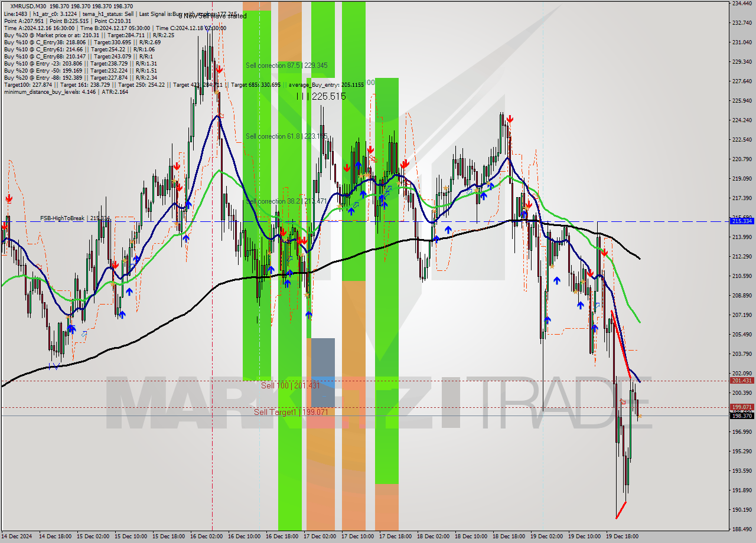Click the 'Sell 100 | 201.431' label
The width and height of the screenshot is (756, 543).
click(x=291, y=385)
